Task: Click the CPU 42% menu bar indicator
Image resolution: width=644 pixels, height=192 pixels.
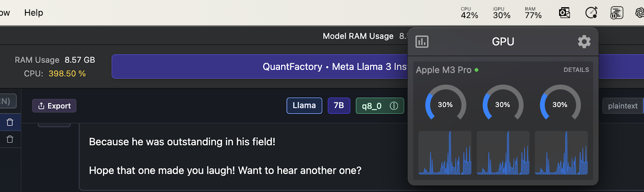Action: coord(469,13)
